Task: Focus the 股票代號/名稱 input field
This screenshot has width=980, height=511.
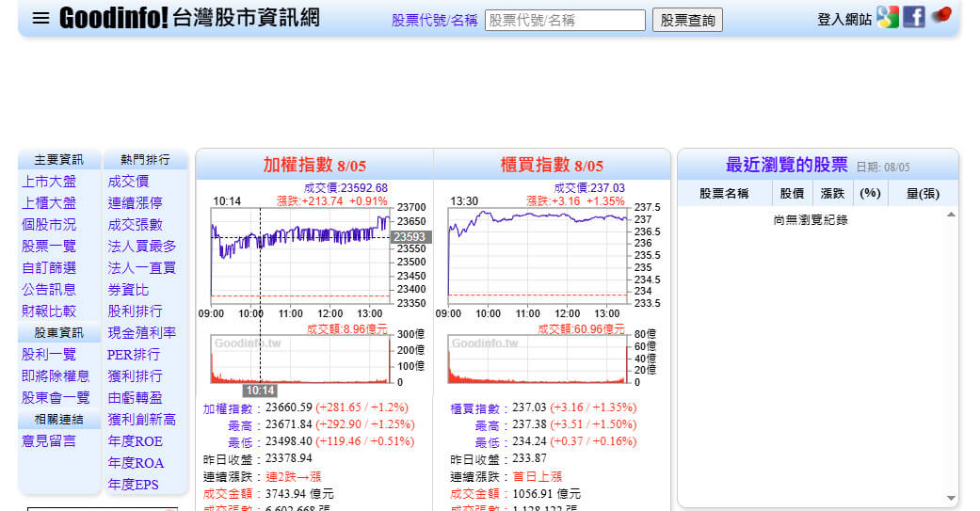Action: (565, 20)
